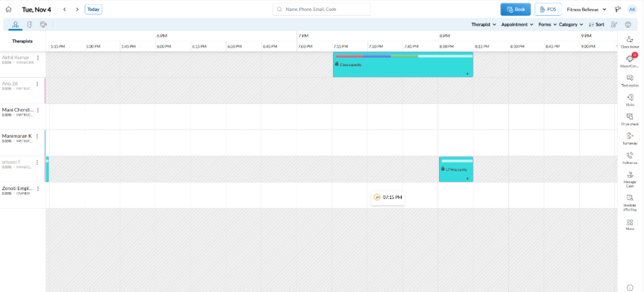Open the Fitness Bellevue location dropdown

click(x=586, y=10)
